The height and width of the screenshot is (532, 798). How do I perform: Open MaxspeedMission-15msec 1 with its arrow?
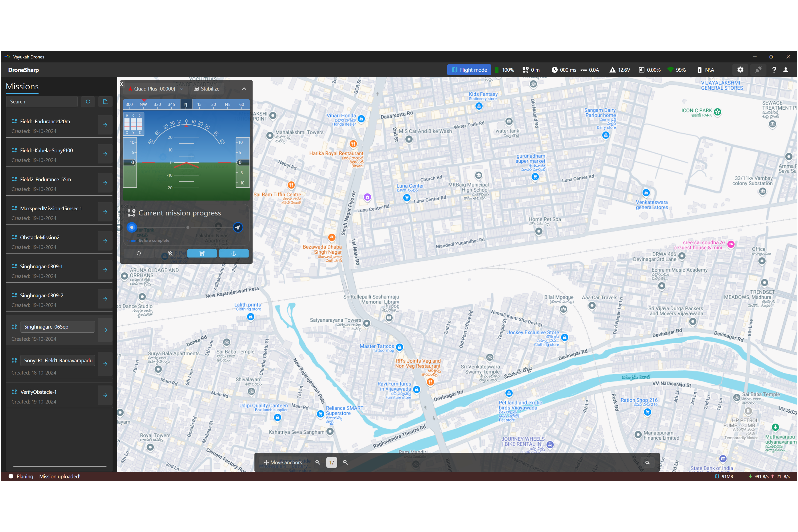[105, 212]
